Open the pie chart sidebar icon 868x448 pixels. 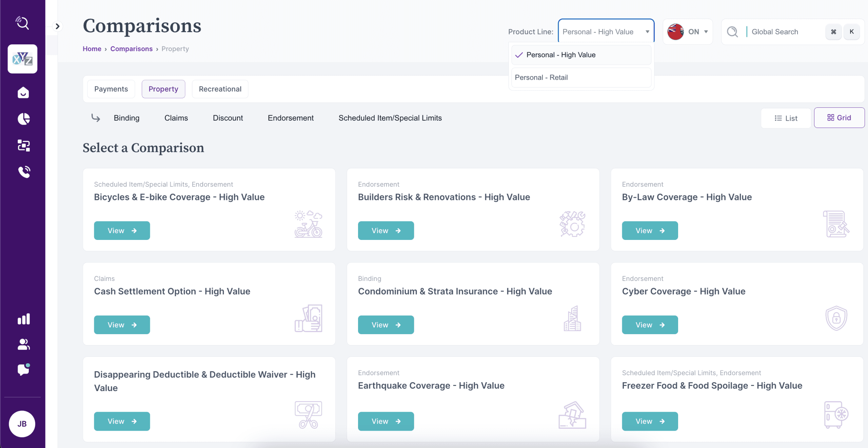(x=23, y=119)
